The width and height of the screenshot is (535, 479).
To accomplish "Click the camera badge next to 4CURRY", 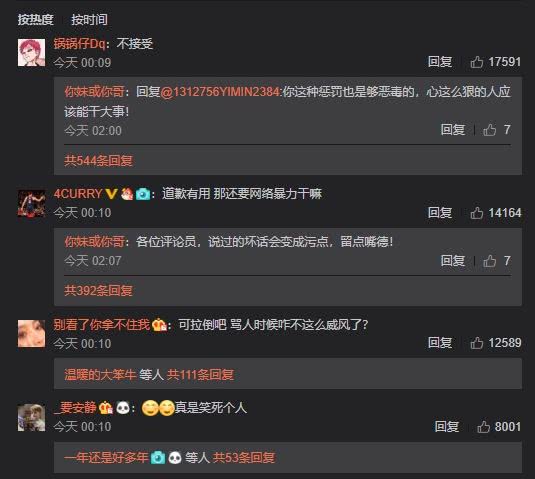I will pyautogui.click(x=143, y=194).
